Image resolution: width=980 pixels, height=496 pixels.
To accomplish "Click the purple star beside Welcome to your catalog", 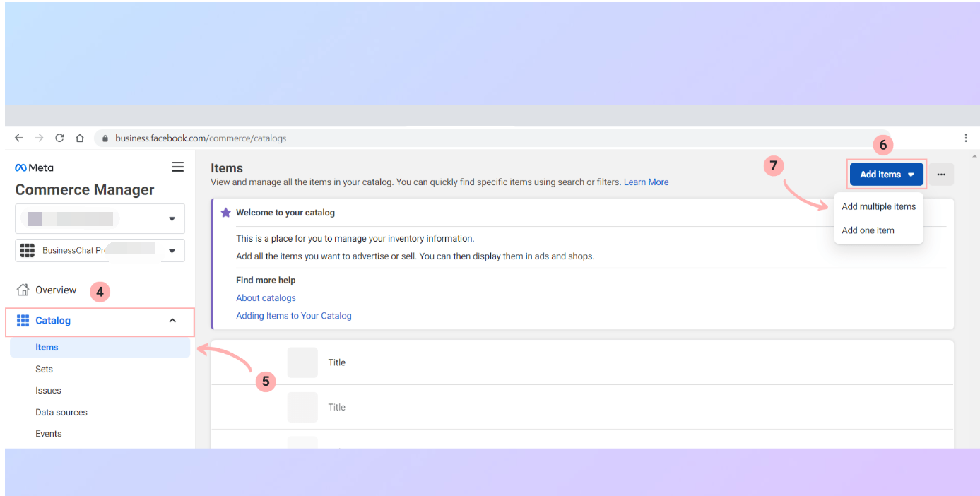I will (x=226, y=212).
